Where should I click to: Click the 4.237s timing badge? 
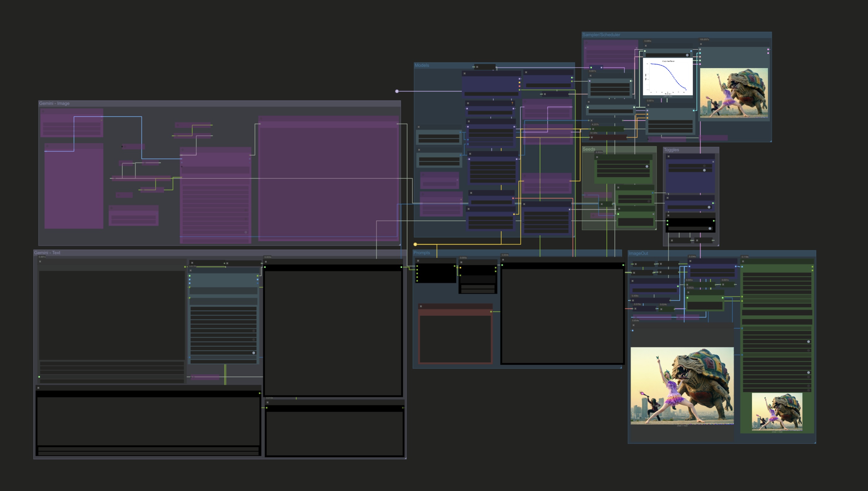tap(595, 124)
